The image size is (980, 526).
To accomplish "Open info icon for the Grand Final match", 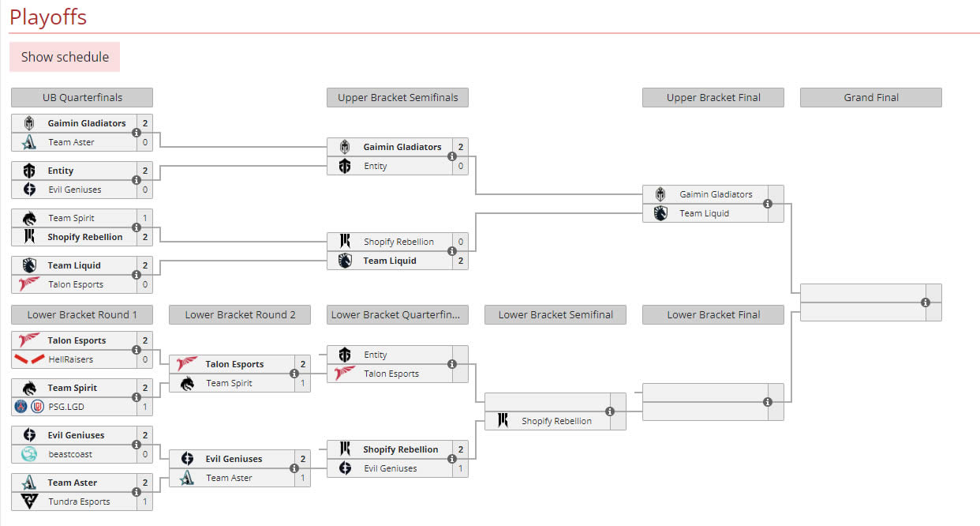I will tap(926, 302).
